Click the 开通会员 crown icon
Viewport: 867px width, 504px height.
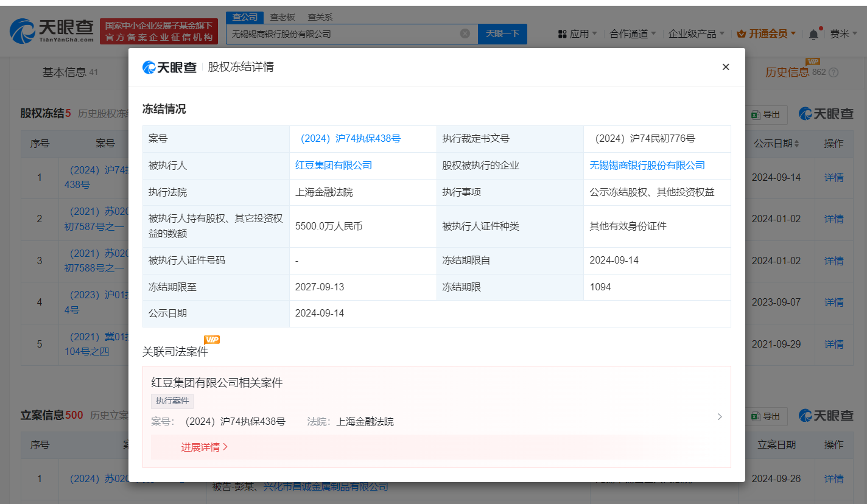(x=741, y=33)
